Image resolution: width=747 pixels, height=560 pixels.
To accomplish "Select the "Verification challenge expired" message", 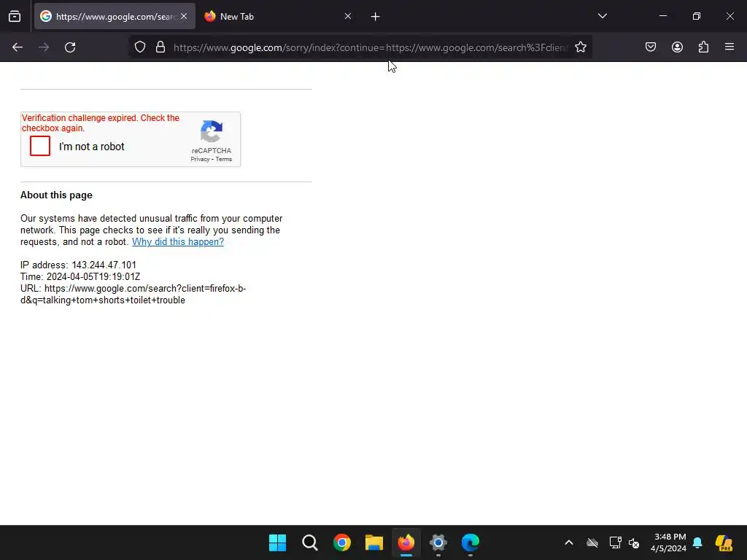I will coord(101,122).
